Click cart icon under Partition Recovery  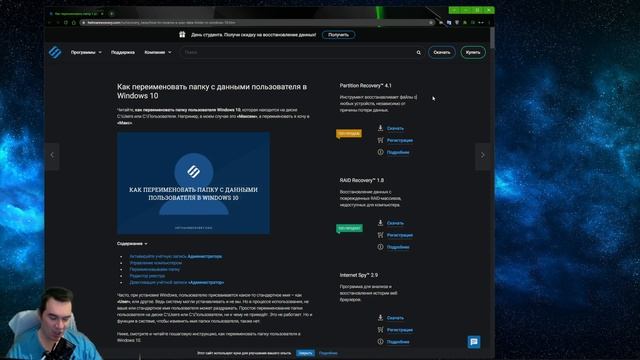380,140
